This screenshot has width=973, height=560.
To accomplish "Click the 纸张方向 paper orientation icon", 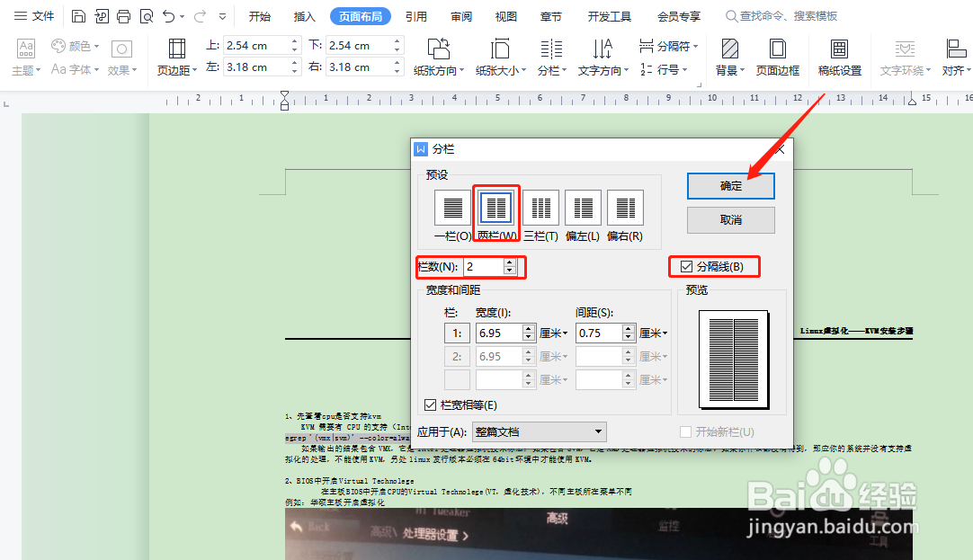I will (440, 51).
